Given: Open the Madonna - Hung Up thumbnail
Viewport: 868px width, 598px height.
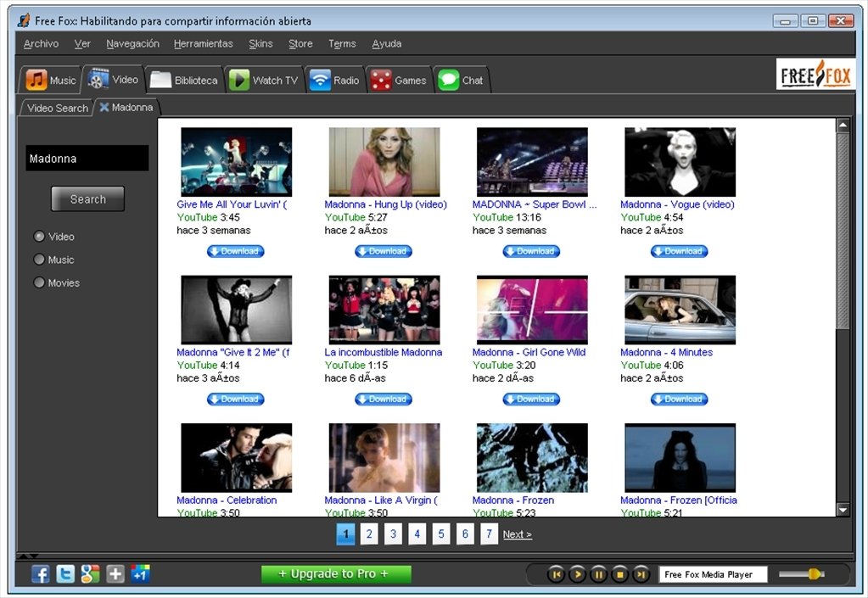Looking at the screenshot, I should tap(384, 162).
